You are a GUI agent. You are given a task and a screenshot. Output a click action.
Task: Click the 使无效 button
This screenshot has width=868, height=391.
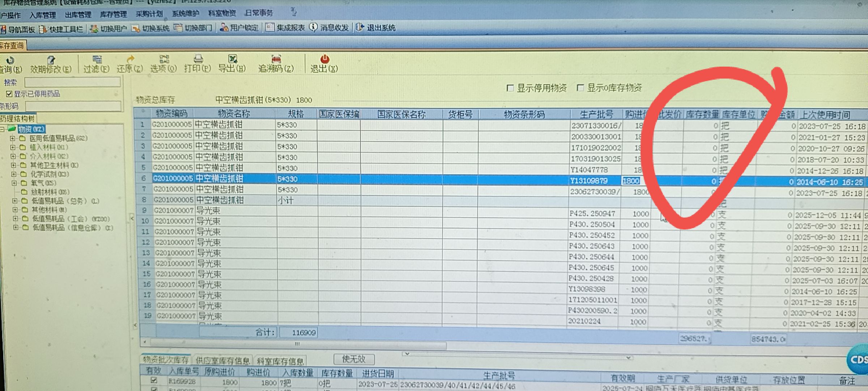coord(354,359)
